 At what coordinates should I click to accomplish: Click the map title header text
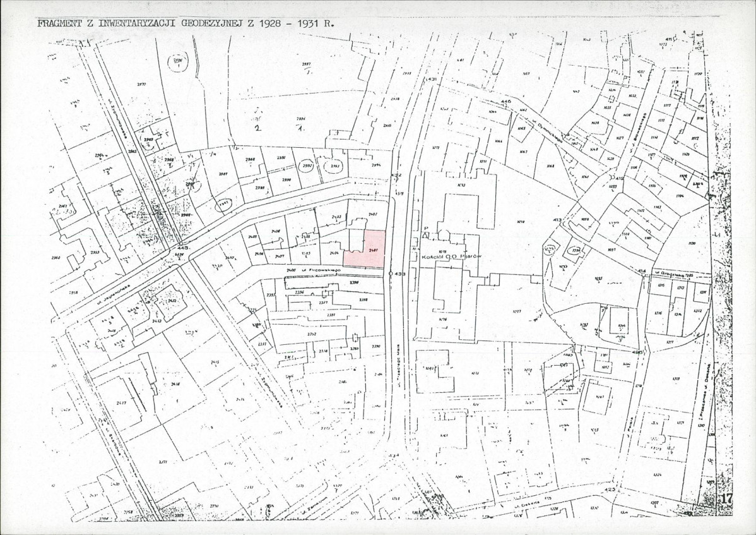point(186,23)
